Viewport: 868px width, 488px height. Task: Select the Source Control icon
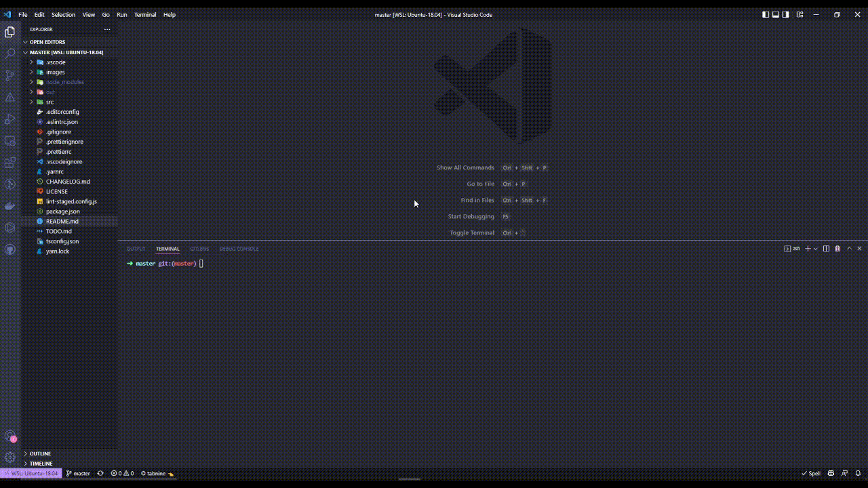click(10, 75)
